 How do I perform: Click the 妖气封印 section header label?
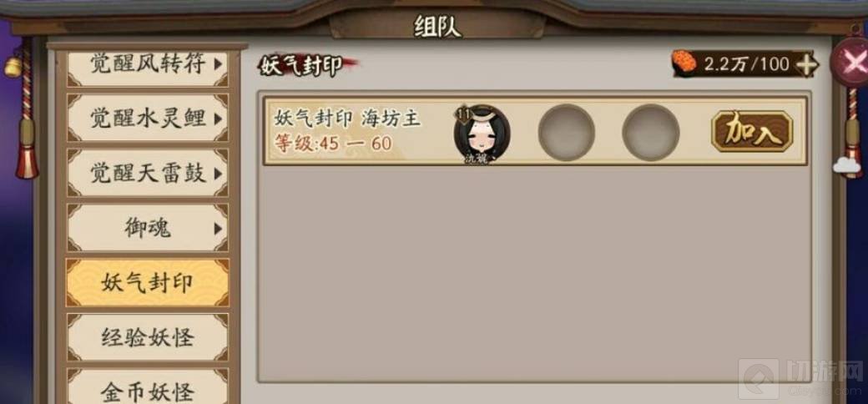(301, 66)
